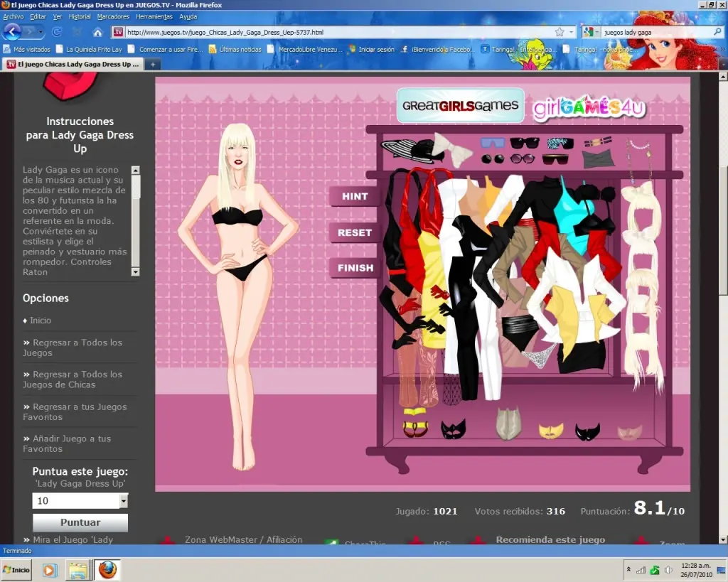Open the Archivo menu
The width and height of the screenshot is (728, 582).
(13, 17)
